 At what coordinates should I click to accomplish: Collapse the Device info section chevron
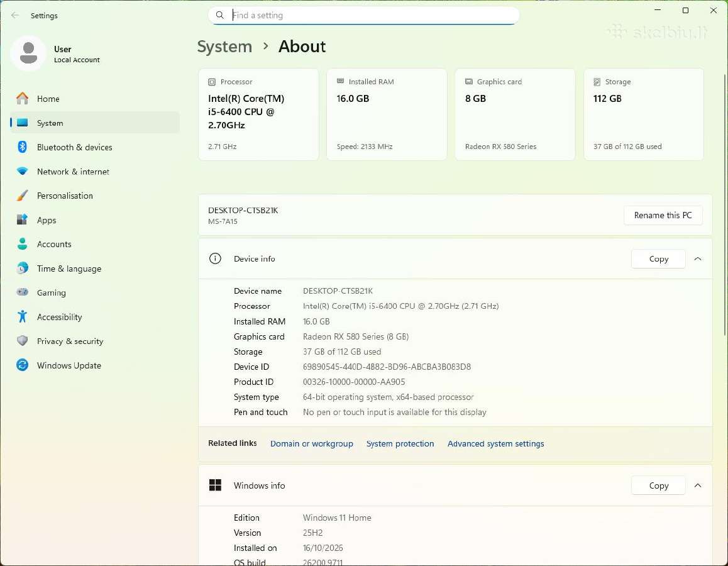click(x=697, y=258)
